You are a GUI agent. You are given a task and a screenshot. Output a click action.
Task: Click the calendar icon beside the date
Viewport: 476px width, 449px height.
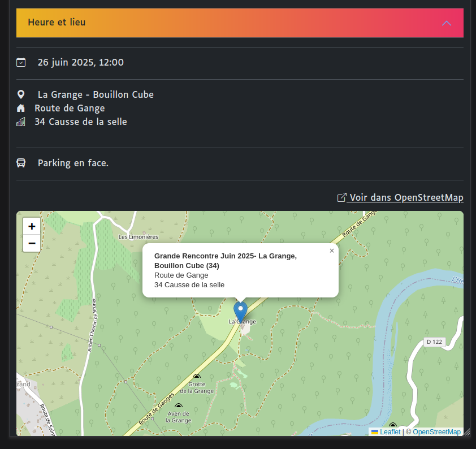tap(21, 62)
